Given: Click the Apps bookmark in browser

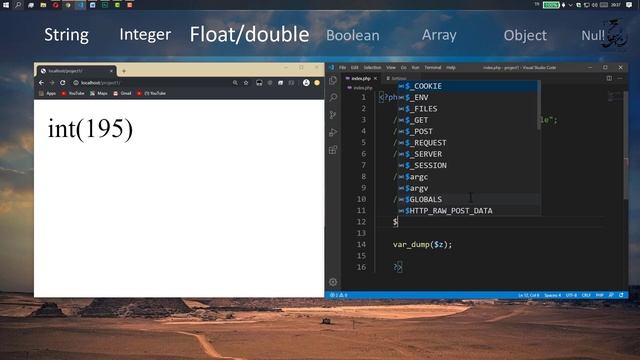Looking at the screenshot, I should 47,93.
